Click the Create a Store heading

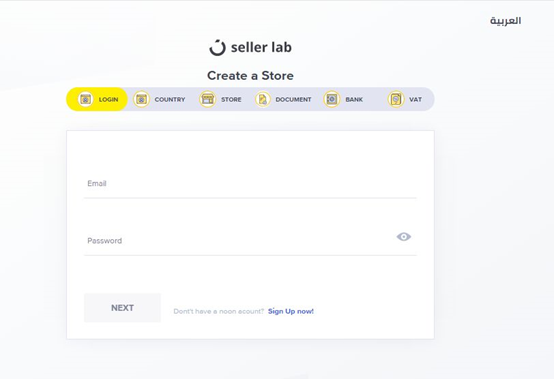click(250, 76)
